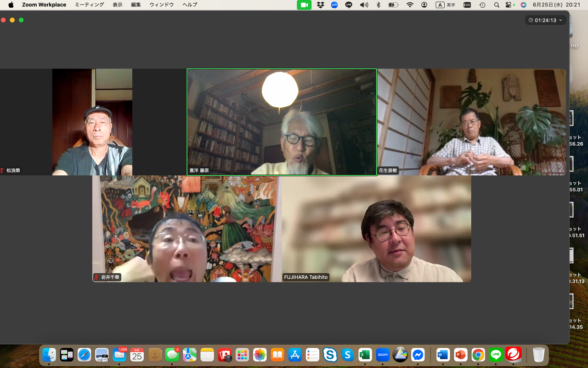Open Books from the Dock

(277, 355)
